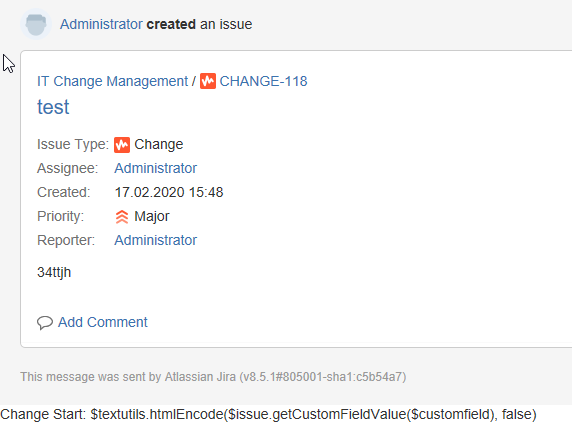The image size is (572, 439).
Task: Open the IT Change Management project link
Action: click(112, 81)
